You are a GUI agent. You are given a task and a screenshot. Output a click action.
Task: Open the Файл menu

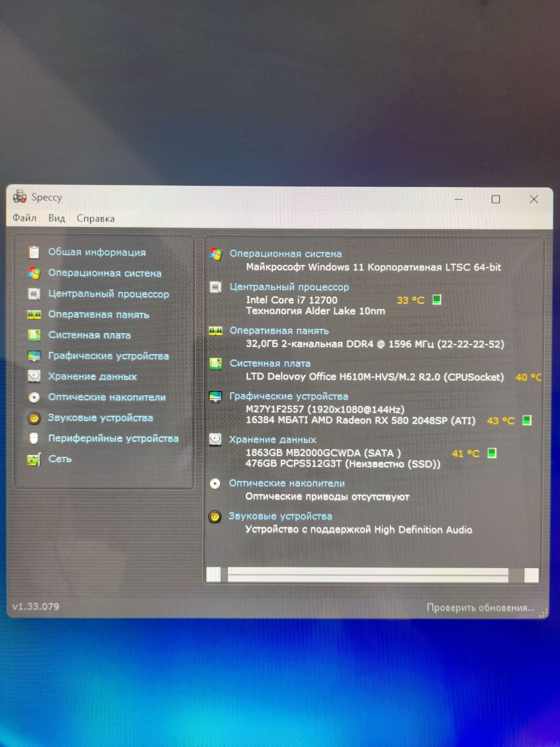click(x=25, y=218)
